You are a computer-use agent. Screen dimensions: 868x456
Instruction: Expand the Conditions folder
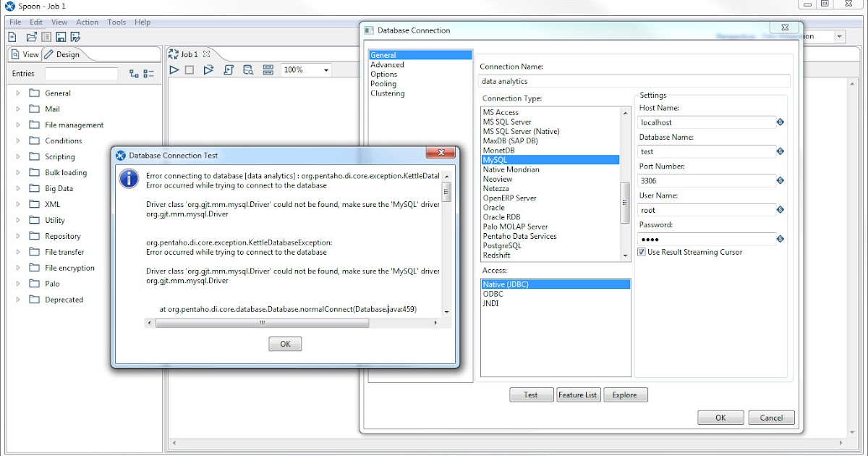click(19, 141)
